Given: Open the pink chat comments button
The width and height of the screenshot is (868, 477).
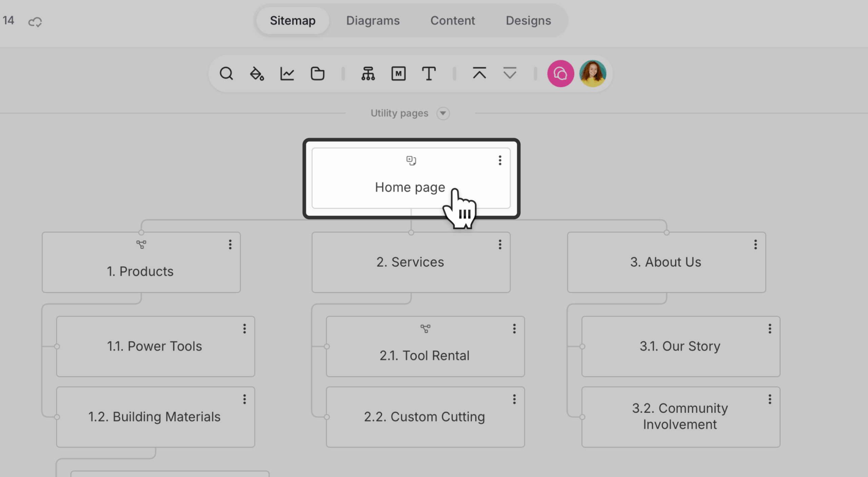Looking at the screenshot, I should (560, 74).
